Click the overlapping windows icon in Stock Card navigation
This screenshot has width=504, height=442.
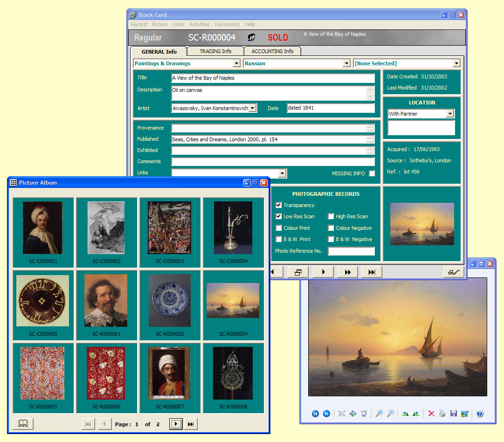(x=298, y=272)
